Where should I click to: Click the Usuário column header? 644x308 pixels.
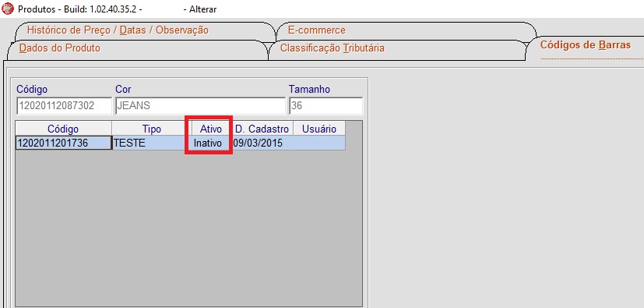coord(319,129)
